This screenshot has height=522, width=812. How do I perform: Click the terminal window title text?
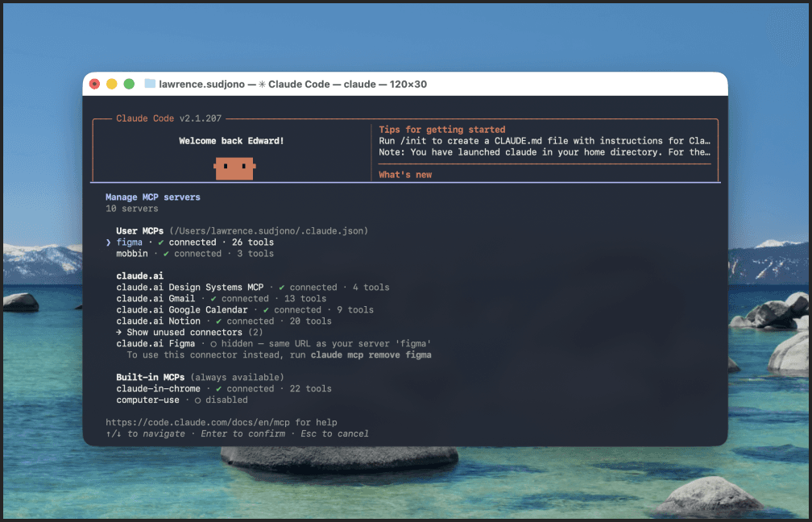(x=292, y=84)
